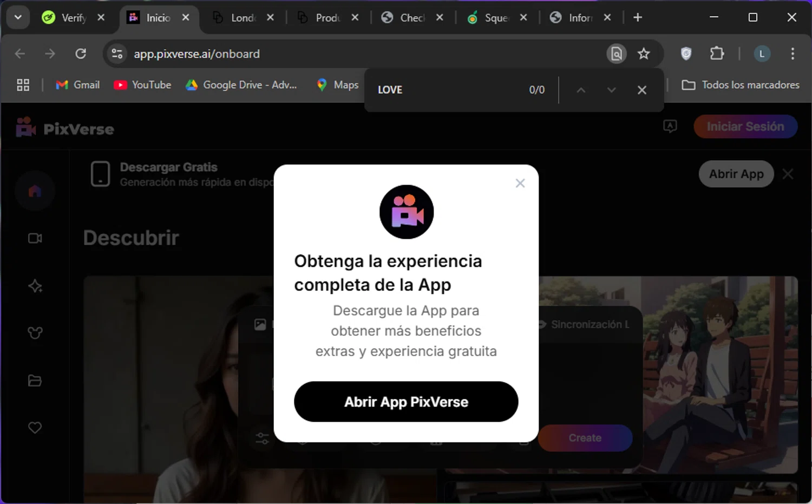
Task: Open Chrome three-dot menu
Action: [793, 54]
